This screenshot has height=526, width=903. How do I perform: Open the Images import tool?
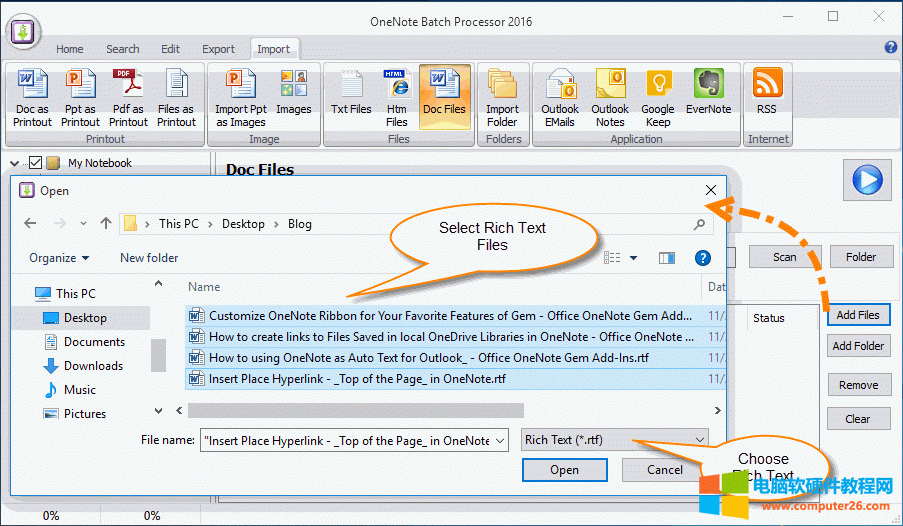(294, 92)
